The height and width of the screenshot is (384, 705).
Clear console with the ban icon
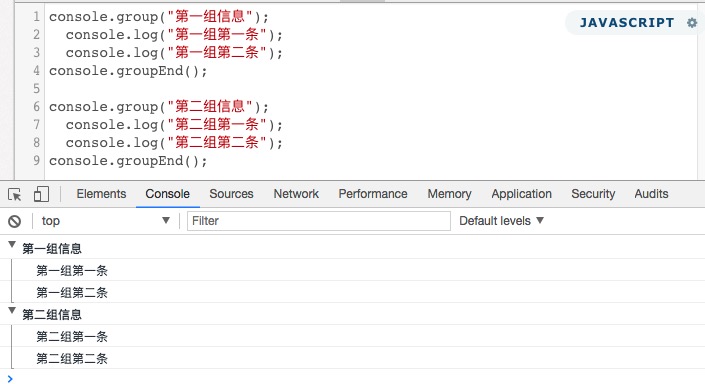14,221
